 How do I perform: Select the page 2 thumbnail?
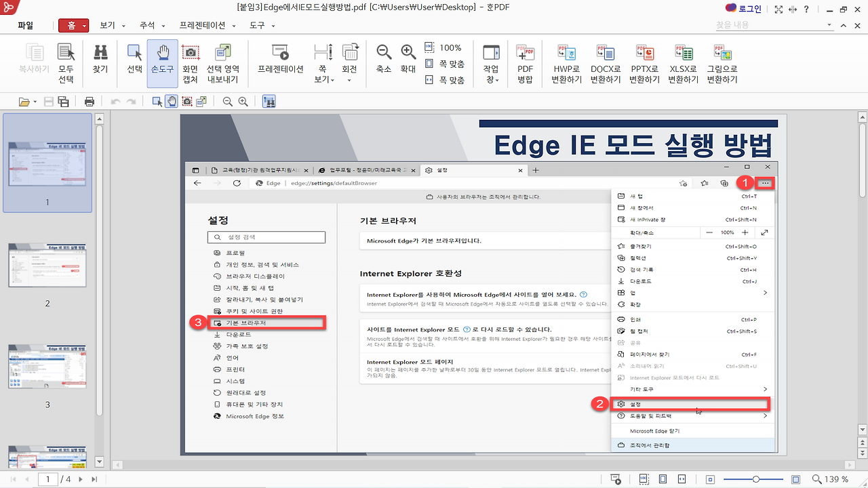click(47, 264)
